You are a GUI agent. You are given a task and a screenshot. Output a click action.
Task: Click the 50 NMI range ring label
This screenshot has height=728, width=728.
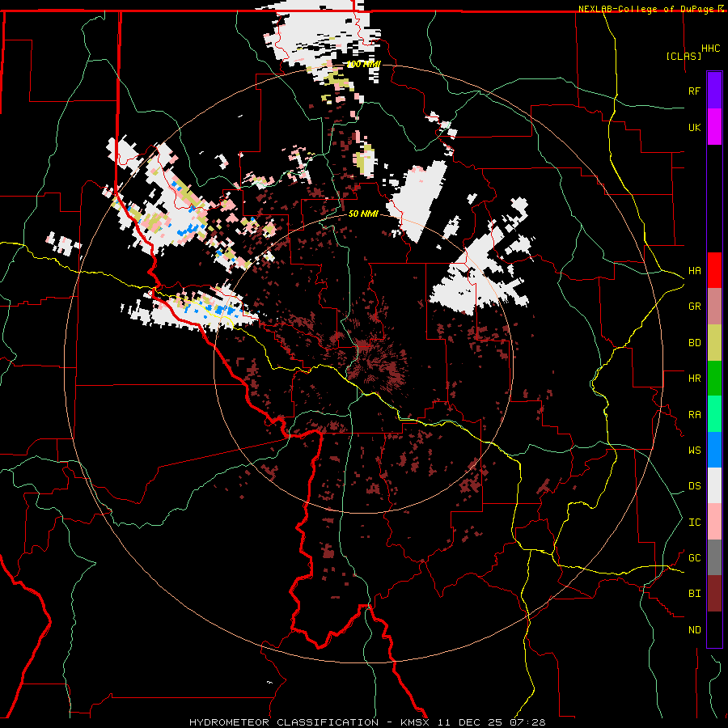(363, 214)
